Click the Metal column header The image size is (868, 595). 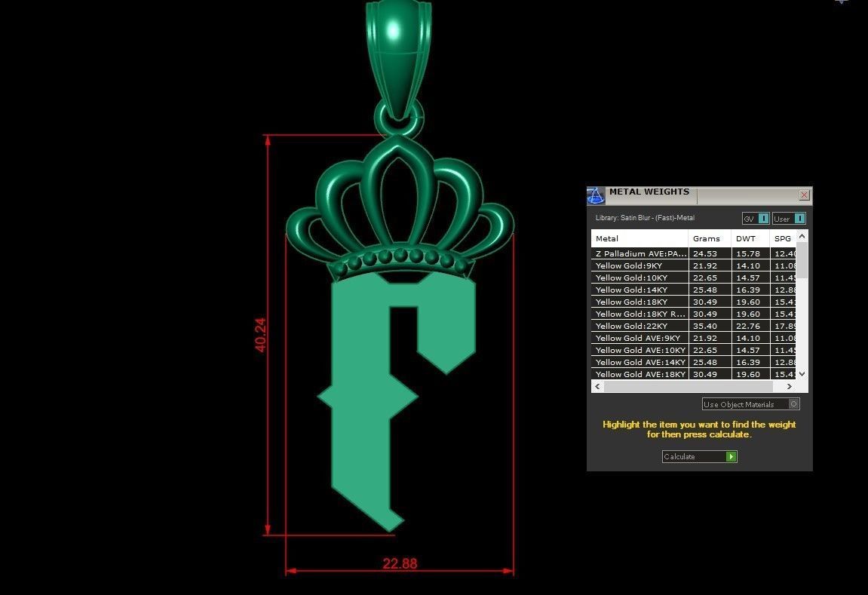(639, 238)
